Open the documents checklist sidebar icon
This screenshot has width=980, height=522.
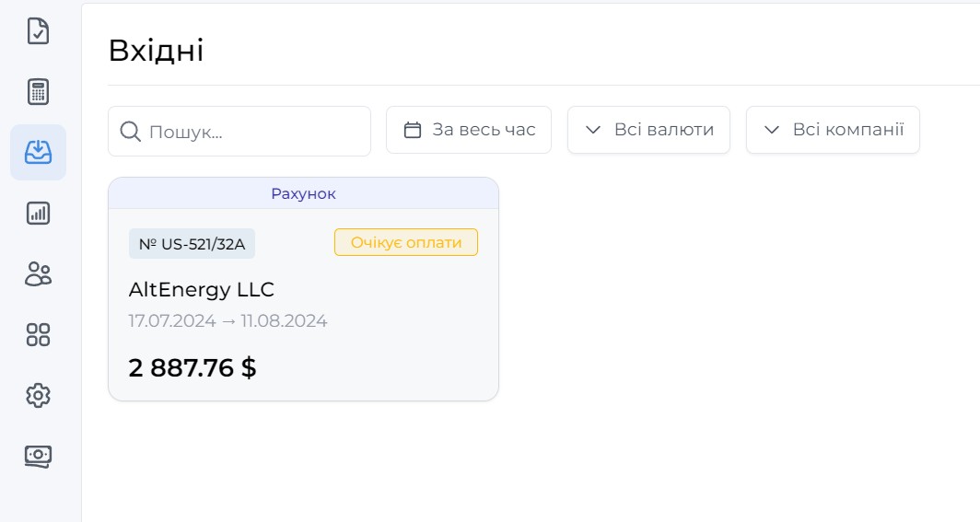[x=38, y=31]
